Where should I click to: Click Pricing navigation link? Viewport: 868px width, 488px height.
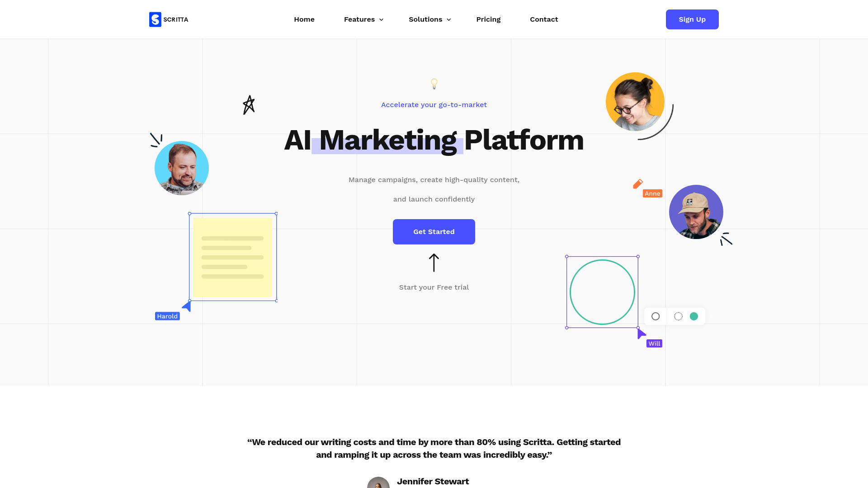pyautogui.click(x=488, y=19)
